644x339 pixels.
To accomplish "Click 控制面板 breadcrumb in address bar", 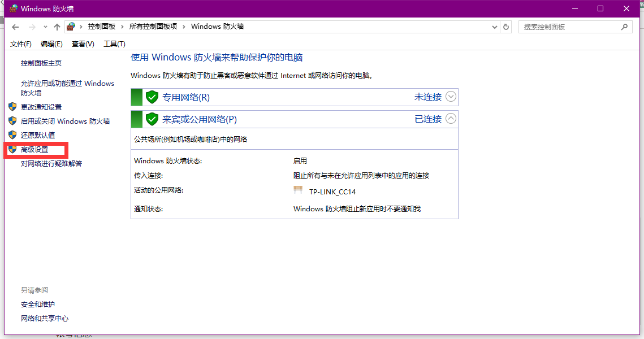I will pos(101,27).
